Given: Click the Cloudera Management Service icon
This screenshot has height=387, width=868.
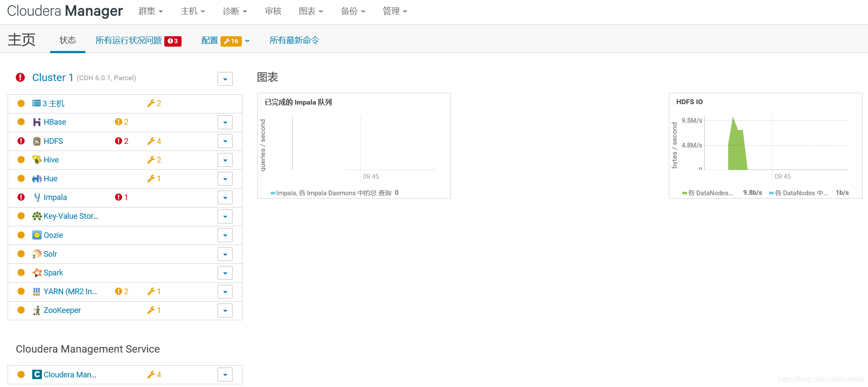Looking at the screenshot, I should pyautogui.click(x=37, y=375).
